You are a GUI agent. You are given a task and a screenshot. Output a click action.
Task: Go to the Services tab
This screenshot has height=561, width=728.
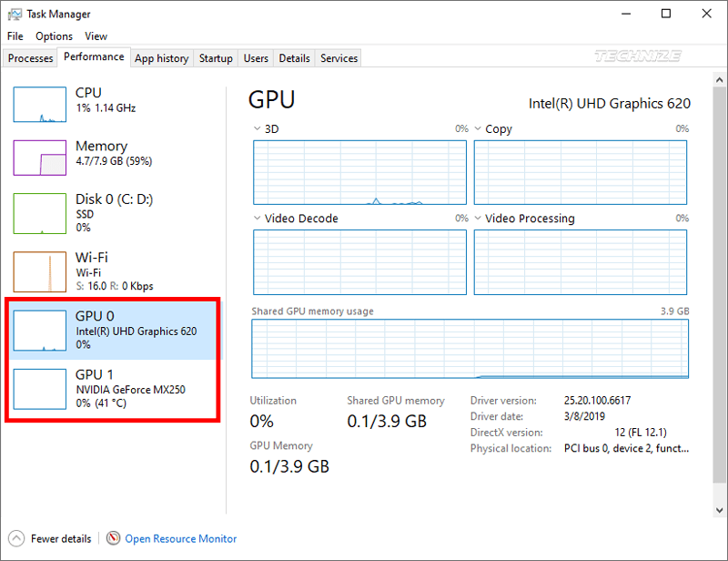(339, 58)
